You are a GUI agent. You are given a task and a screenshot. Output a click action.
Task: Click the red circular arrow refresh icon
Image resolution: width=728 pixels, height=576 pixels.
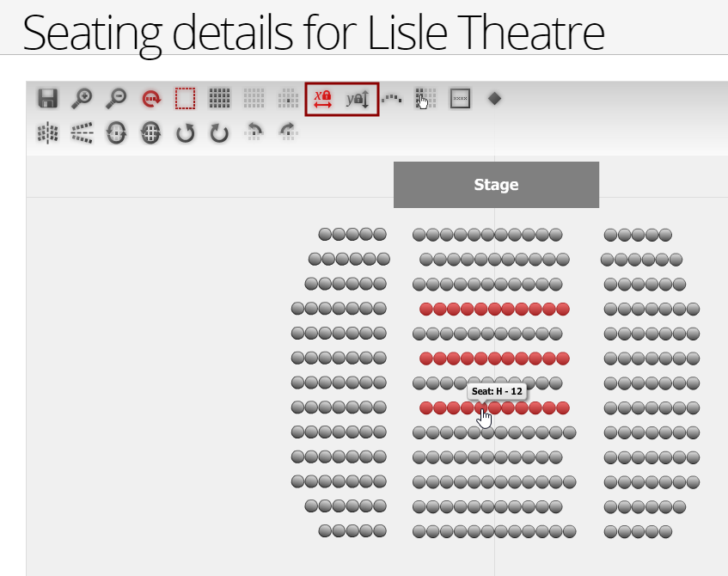(x=151, y=99)
